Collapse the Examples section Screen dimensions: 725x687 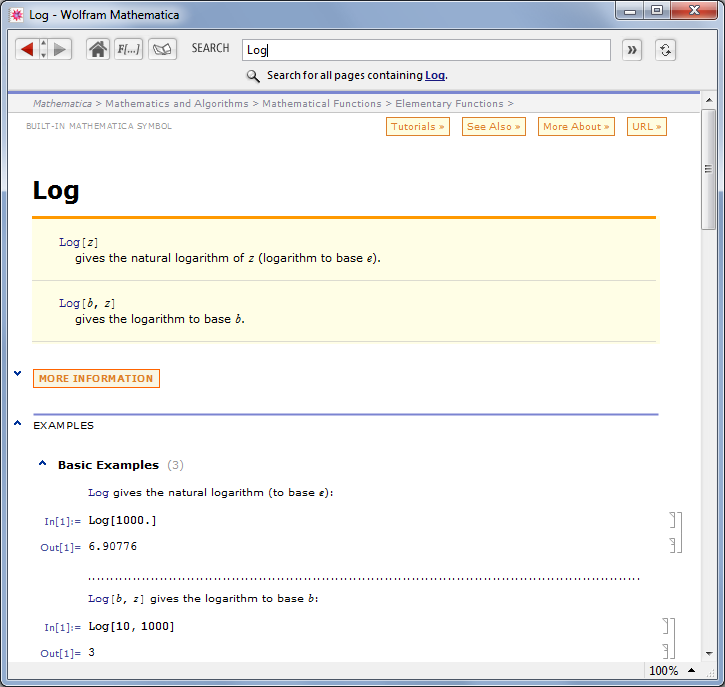pos(18,424)
